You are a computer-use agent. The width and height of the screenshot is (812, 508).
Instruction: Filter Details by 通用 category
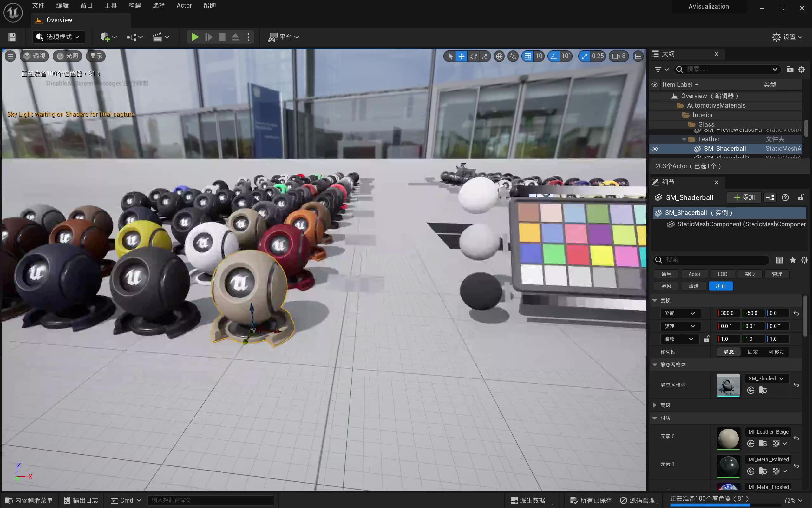click(x=666, y=274)
